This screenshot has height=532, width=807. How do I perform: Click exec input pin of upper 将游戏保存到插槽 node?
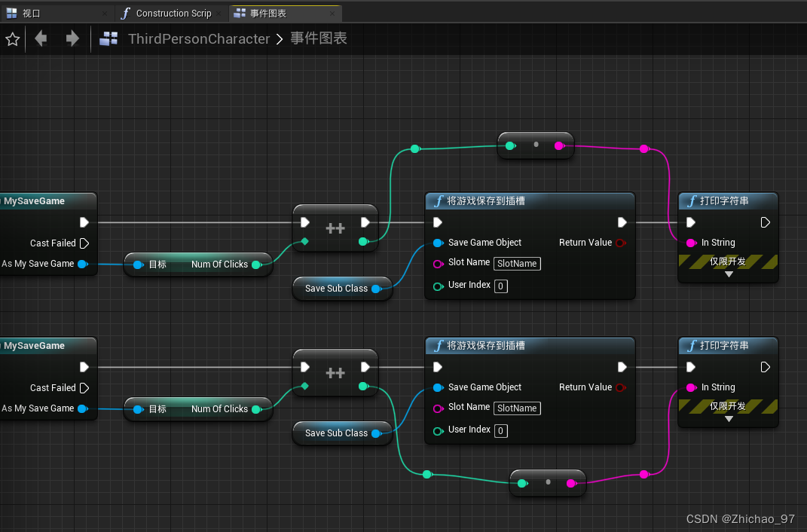pos(438,222)
